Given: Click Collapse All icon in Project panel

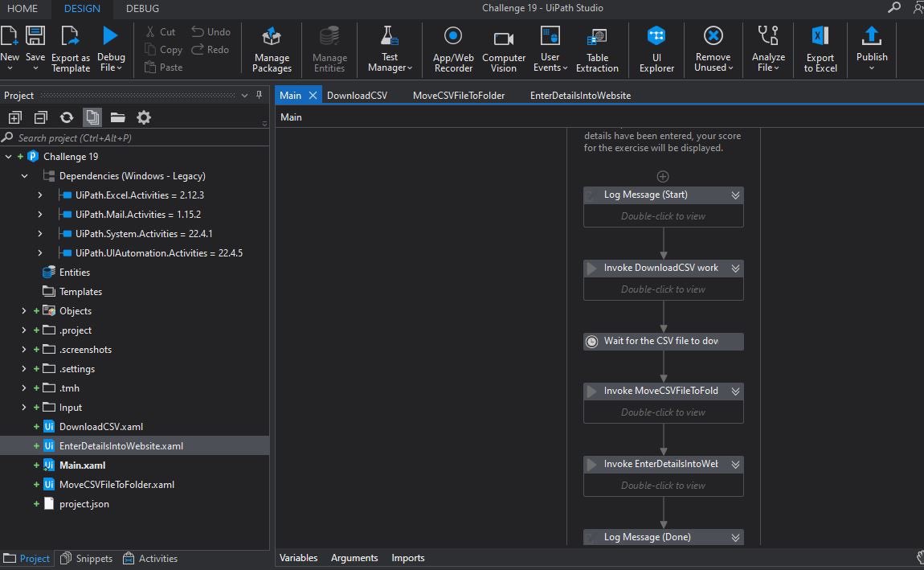Looking at the screenshot, I should (x=41, y=117).
